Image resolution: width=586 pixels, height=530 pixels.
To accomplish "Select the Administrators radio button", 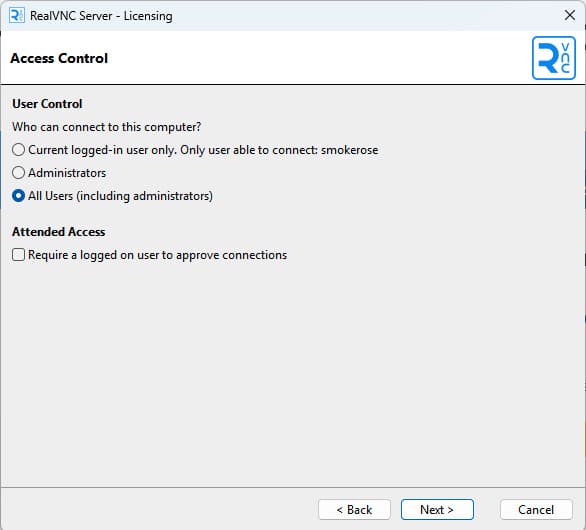I will tap(18, 173).
